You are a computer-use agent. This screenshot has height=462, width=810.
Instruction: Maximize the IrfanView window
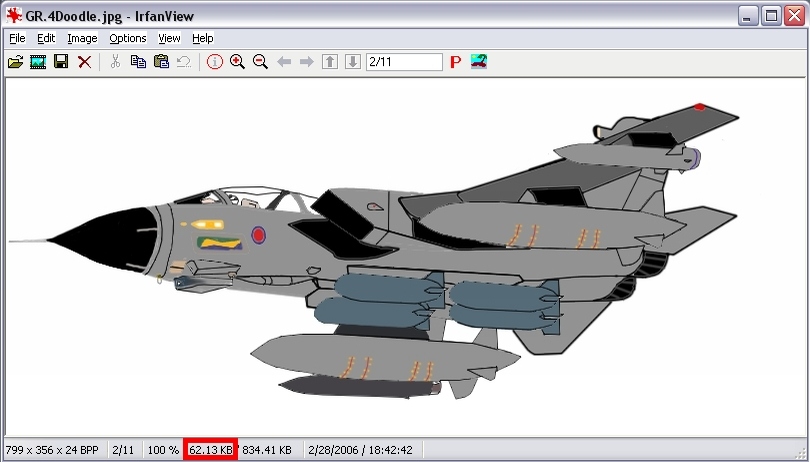(x=771, y=15)
